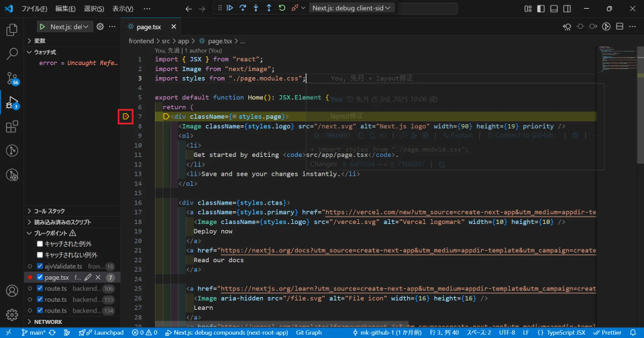Toggle secondary side bar layout icon
The image size is (644, 338).
point(568,9)
